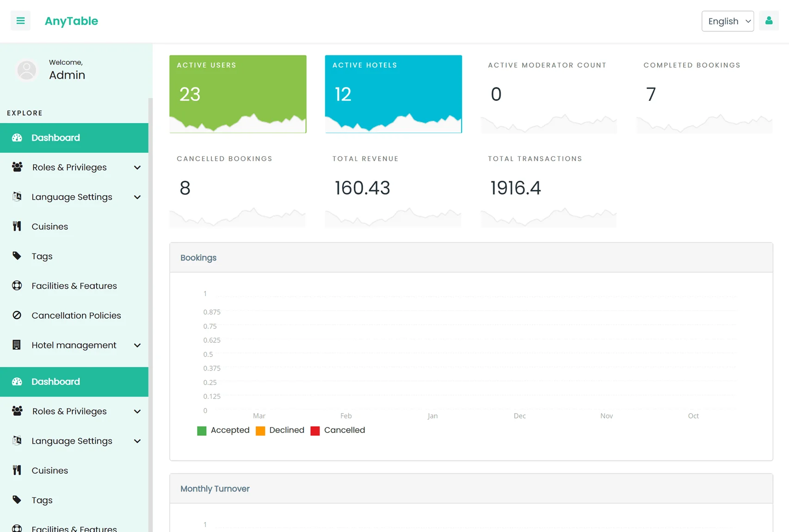The width and height of the screenshot is (789, 532).
Task: Click the AnyTable logo link
Action: point(71,21)
